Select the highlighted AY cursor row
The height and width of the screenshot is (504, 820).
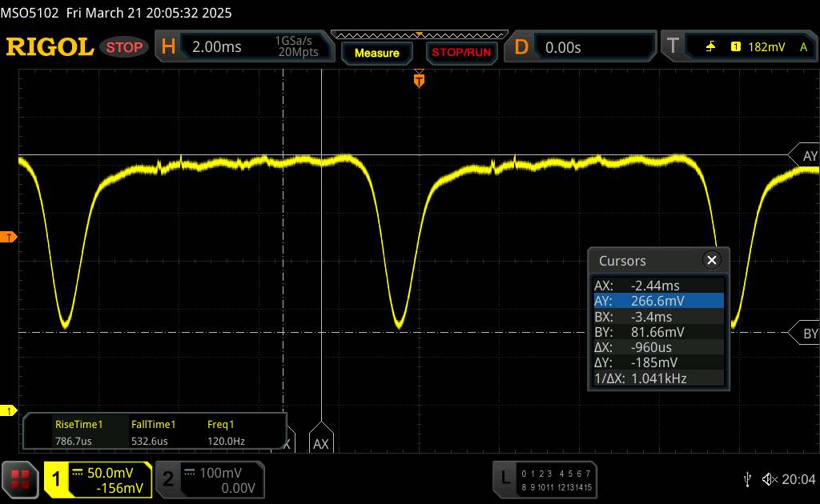point(658,301)
